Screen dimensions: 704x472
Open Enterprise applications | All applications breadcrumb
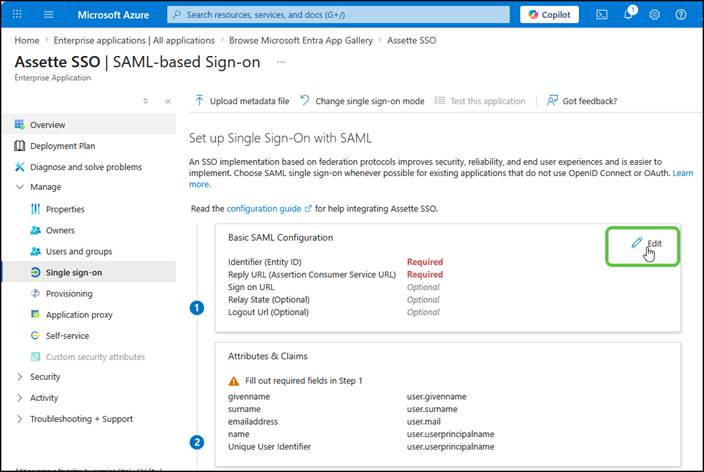[134, 40]
